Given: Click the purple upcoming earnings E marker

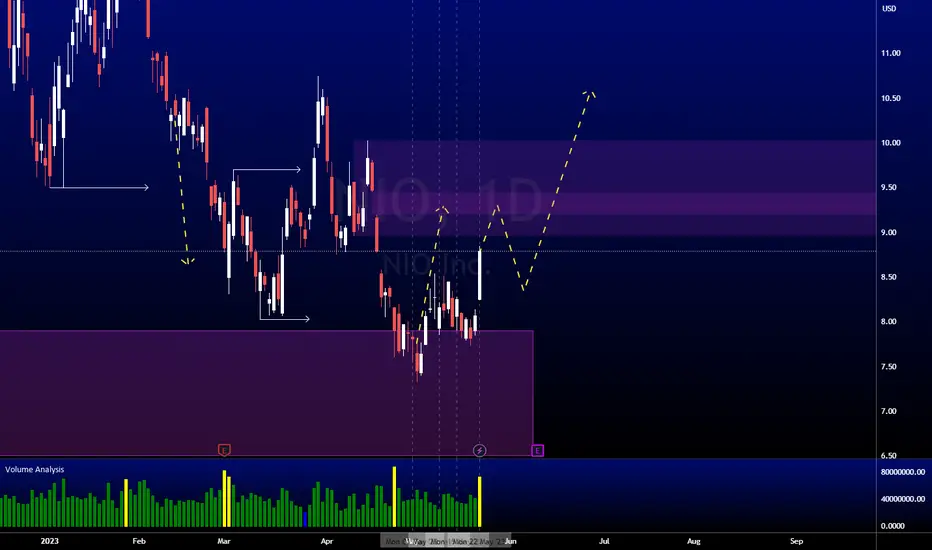Looking at the screenshot, I should click(x=537, y=451).
